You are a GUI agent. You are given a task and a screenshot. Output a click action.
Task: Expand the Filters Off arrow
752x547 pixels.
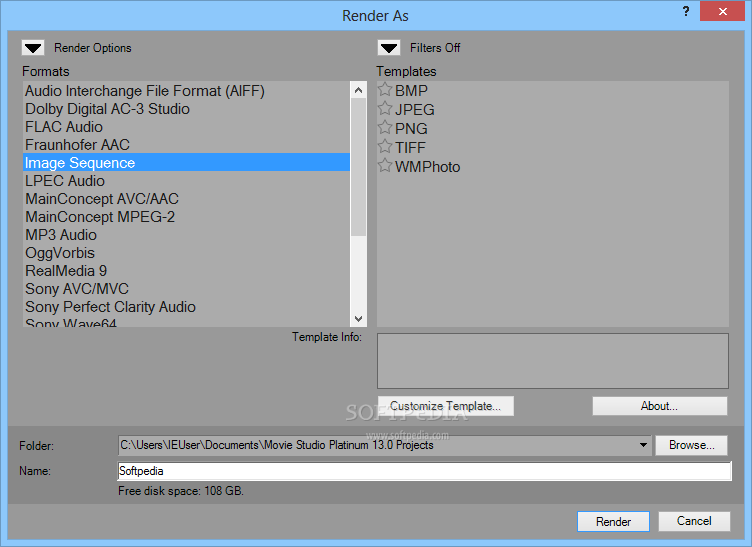pyautogui.click(x=389, y=48)
